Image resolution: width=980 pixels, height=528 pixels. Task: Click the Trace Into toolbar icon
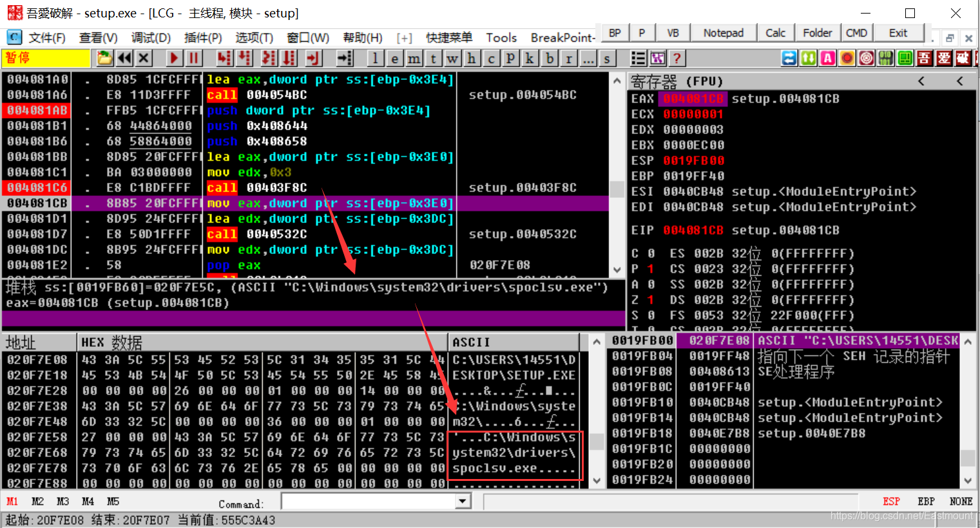[x=269, y=58]
